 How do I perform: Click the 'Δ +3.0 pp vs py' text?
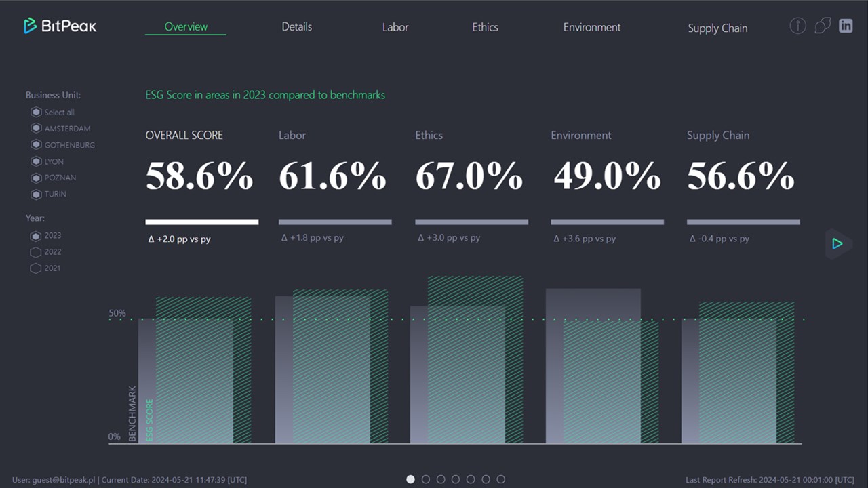coord(449,238)
